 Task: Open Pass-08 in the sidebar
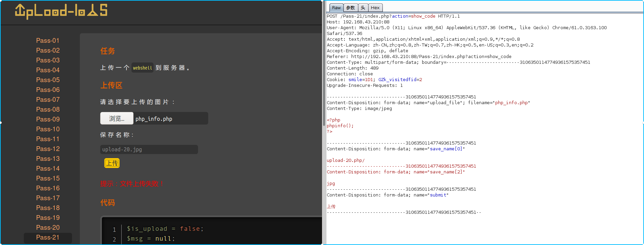48,109
